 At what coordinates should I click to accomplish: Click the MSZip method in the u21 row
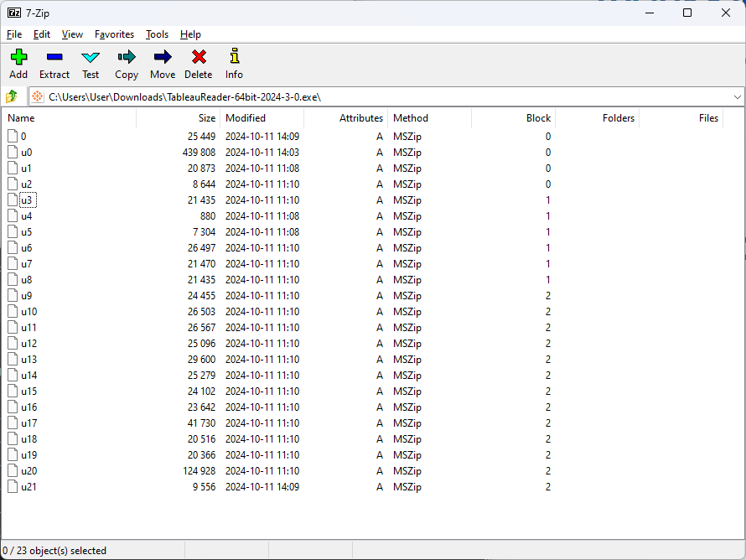407,487
